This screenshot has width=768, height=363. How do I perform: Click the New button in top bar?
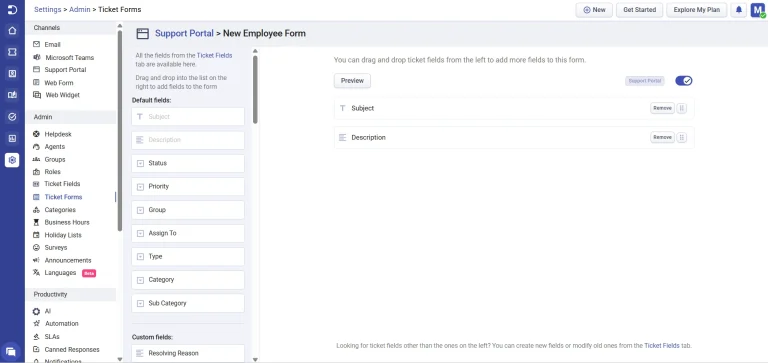coord(594,10)
